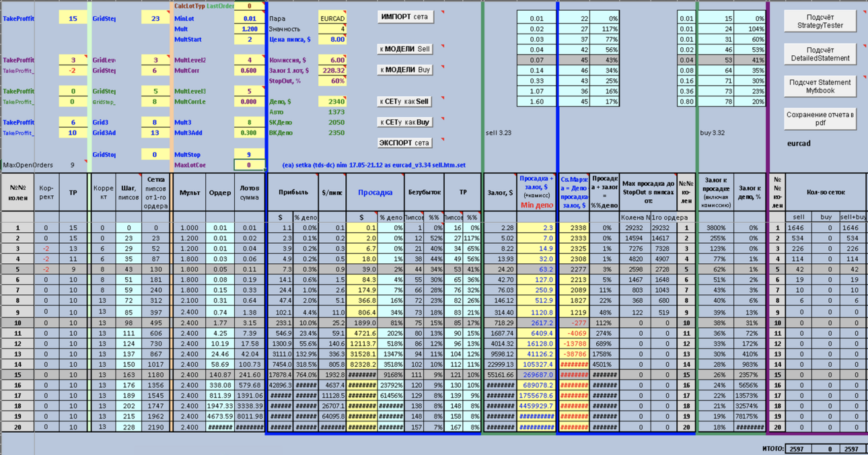Select the Значность value cell 4

(x=332, y=29)
